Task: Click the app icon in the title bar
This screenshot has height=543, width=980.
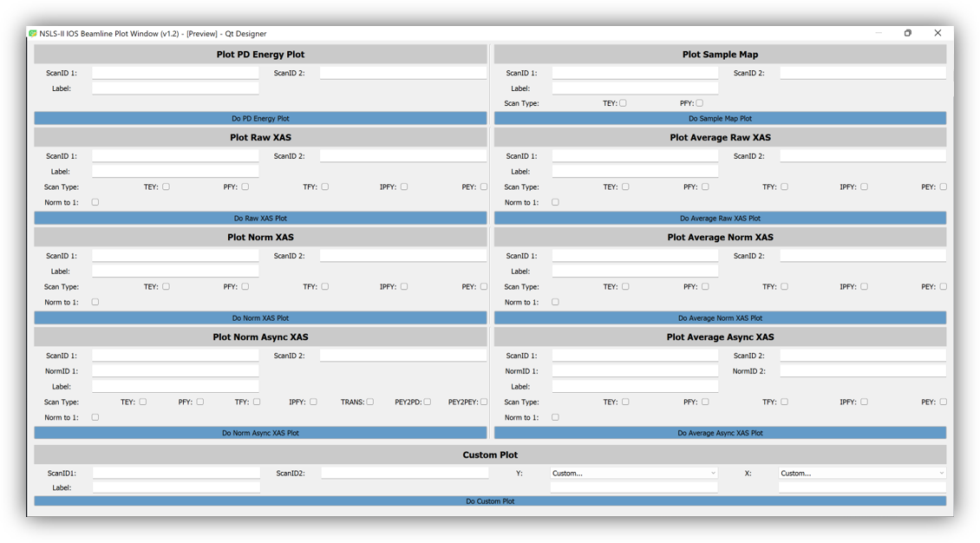Action: 33,34
